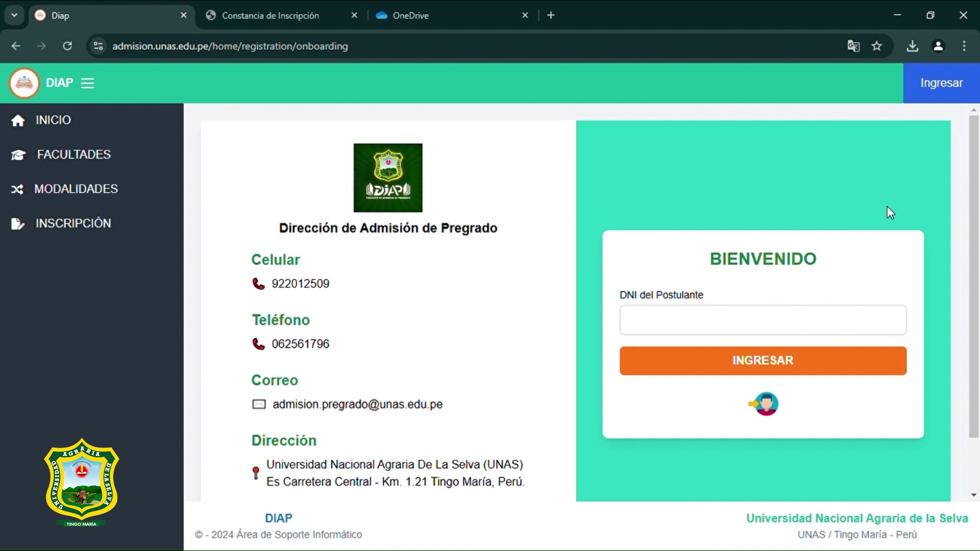Image resolution: width=980 pixels, height=551 pixels.
Task: Open the INICIO home menu item
Action: coord(53,120)
